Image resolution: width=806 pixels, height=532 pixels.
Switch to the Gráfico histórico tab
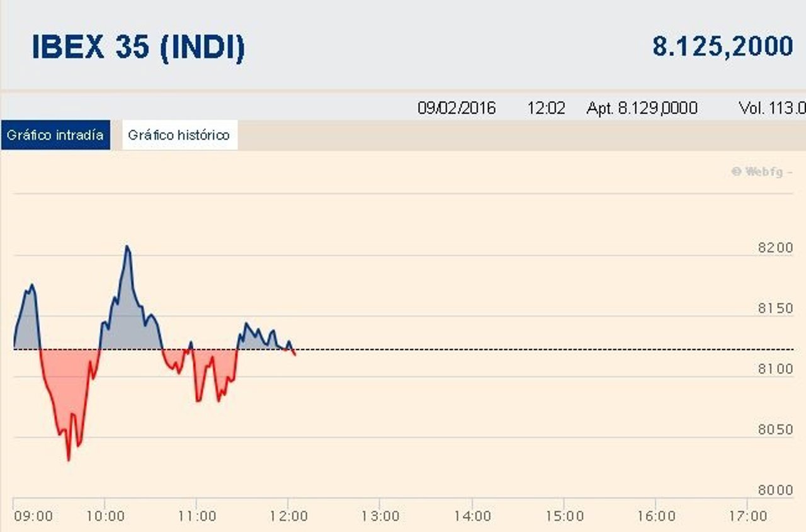pos(179,134)
